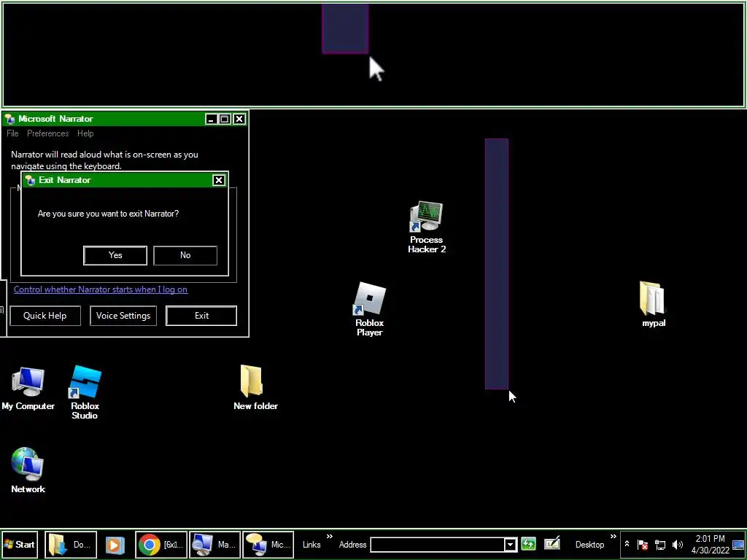Click Show desktop monitor icon
This screenshot has width=747, height=560.
point(738,545)
